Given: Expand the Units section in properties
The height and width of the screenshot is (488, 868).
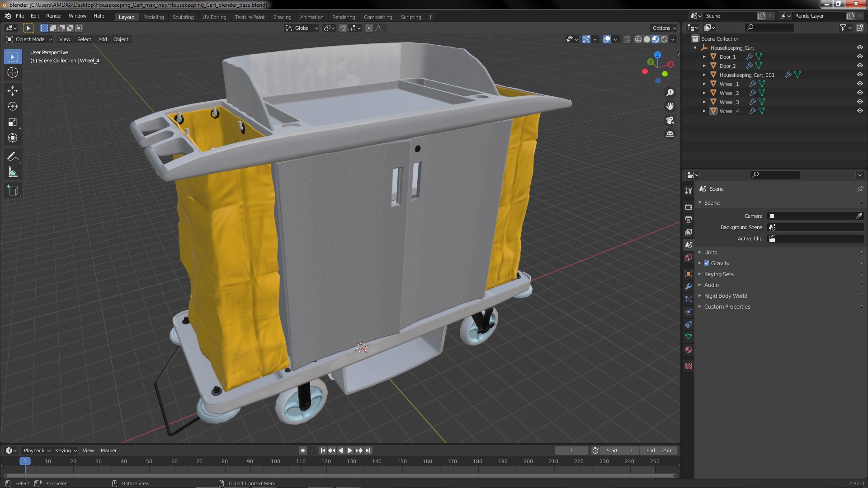Looking at the screenshot, I should click(711, 252).
